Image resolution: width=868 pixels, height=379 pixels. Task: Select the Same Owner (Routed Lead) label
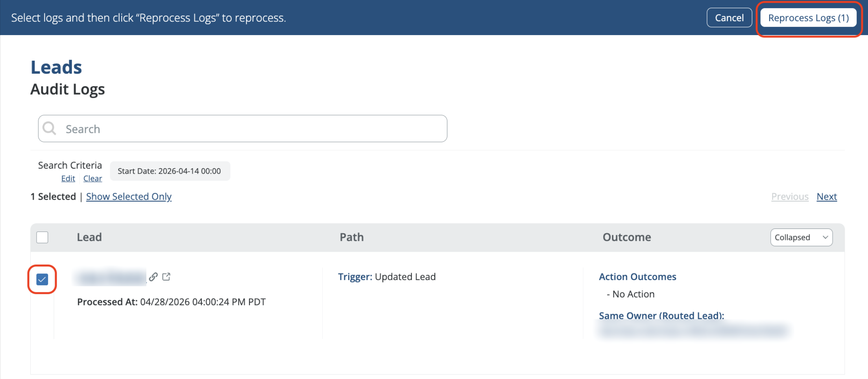[x=661, y=316]
